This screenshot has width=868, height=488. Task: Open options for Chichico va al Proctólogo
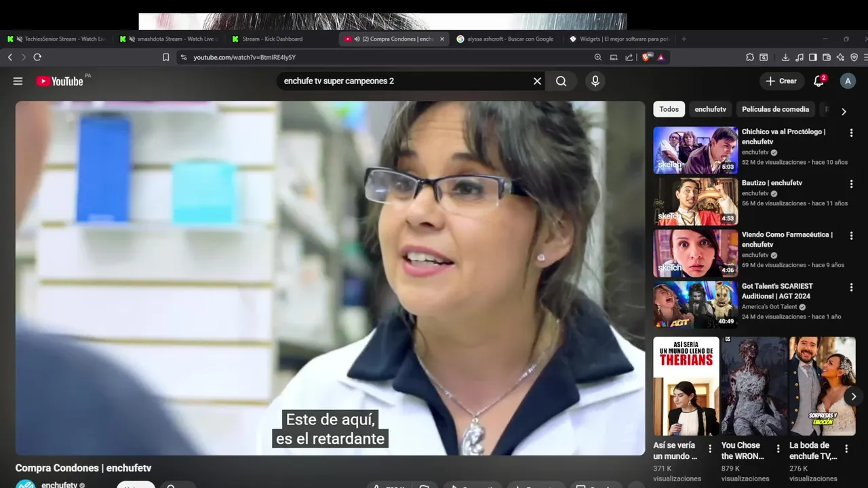point(851,133)
